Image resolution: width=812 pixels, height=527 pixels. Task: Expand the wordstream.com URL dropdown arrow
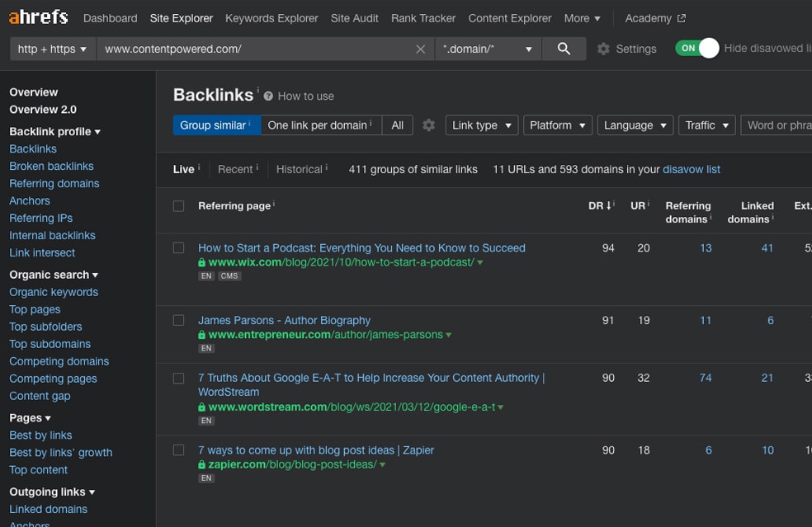coord(500,407)
